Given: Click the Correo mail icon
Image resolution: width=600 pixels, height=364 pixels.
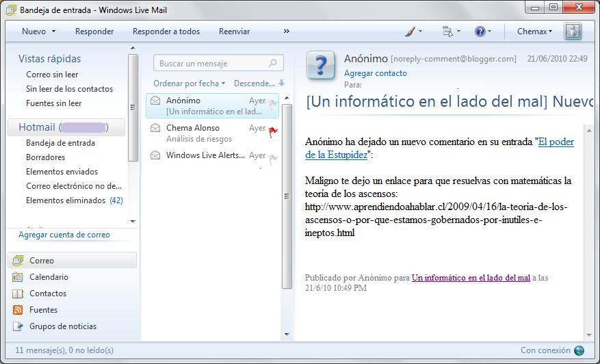Looking at the screenshot, I should (18, 260).
